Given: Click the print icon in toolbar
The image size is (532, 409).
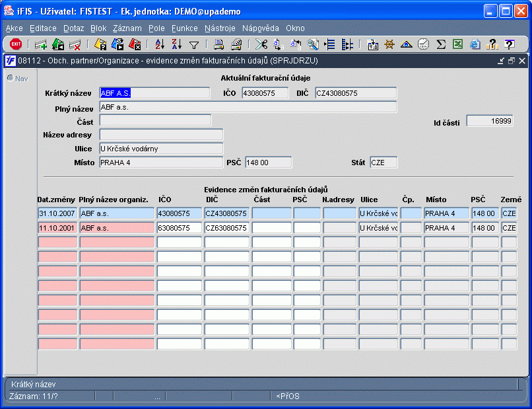Looking at the screenshot, I should [x=218, y=44].
